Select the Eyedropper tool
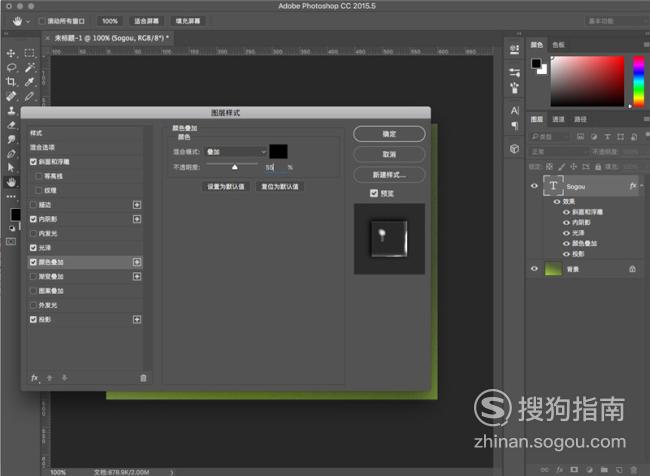This screenshot has height=476, width=650. pyautogui.click(x=29, y=82)
